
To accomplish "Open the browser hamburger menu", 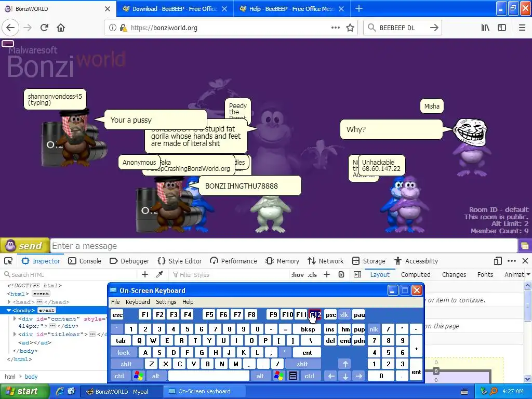I will tap(522, 28).
